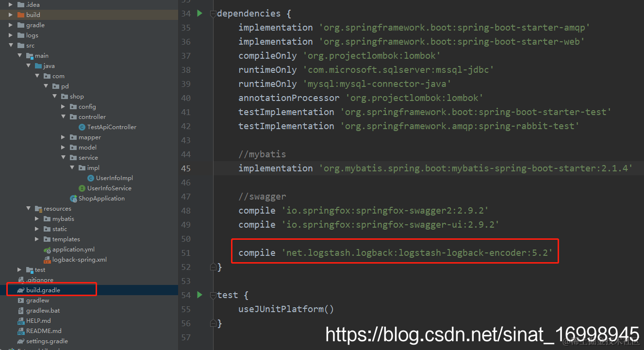Click the settings.gradle elephant icon
This screenshot has width=644, height=350.
[x=21, y=341]
